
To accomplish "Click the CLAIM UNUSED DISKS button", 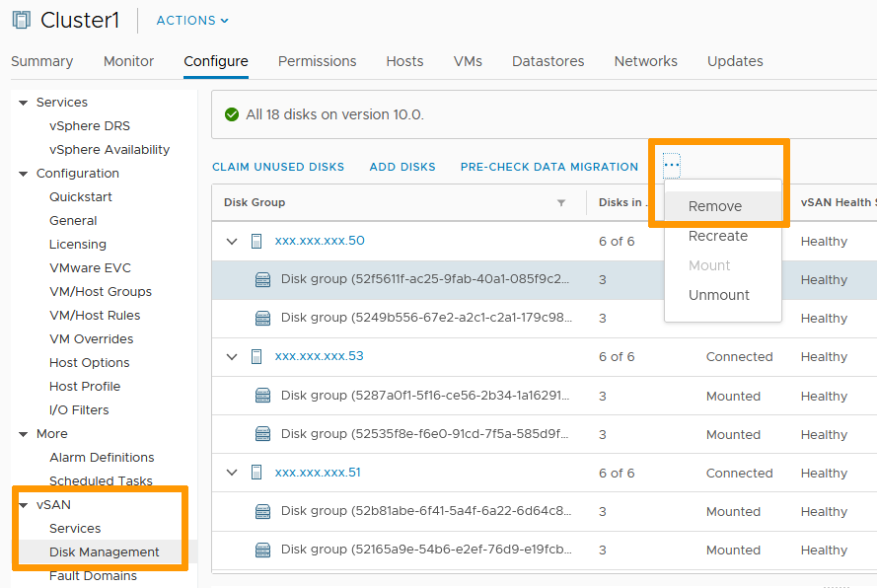I will point(279,166).
